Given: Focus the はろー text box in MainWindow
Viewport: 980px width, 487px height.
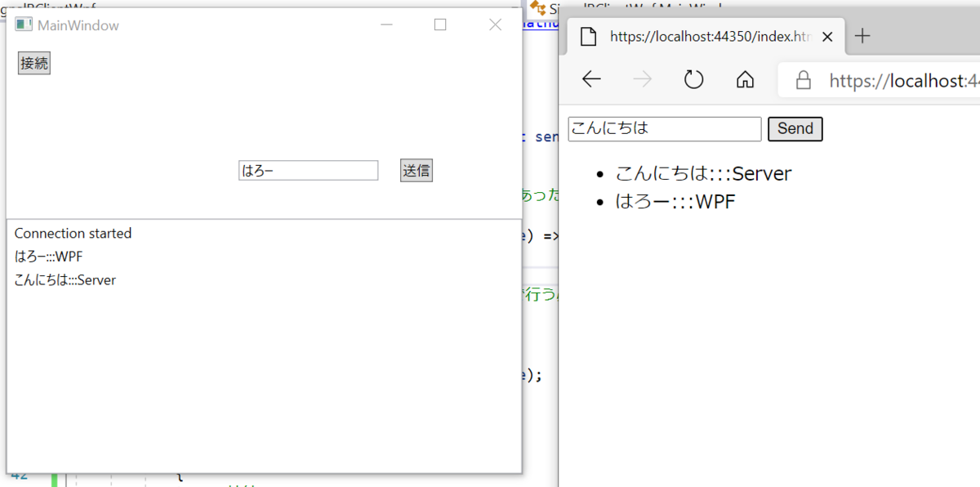Looking at the screenshot, I should (309, 170).
